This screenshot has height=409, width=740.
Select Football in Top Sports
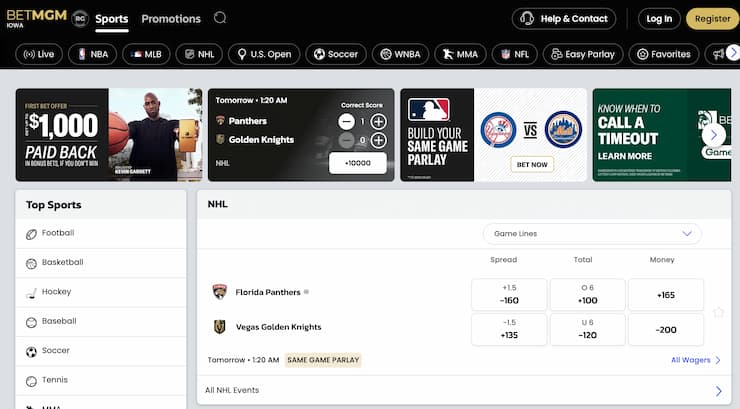pos(101,234)
